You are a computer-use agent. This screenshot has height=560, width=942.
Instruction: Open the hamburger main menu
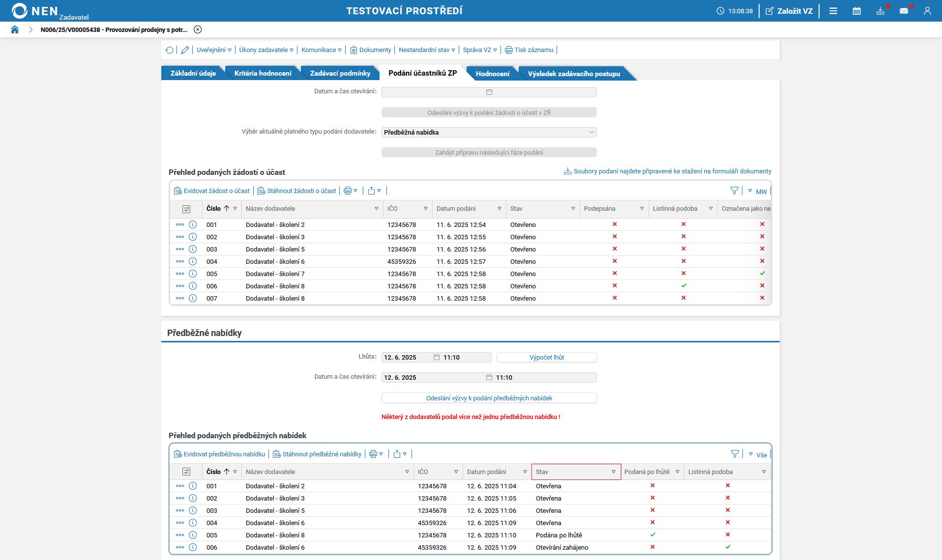833,11
